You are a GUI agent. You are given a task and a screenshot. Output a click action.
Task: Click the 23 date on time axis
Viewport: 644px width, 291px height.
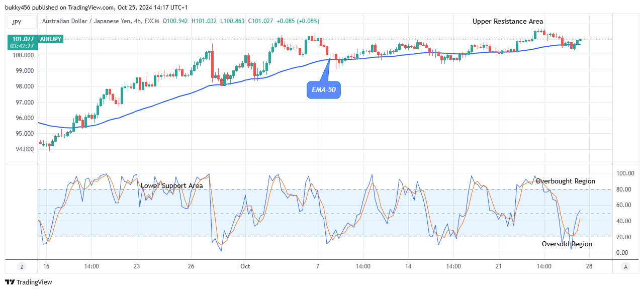click(x=136, y=266)
